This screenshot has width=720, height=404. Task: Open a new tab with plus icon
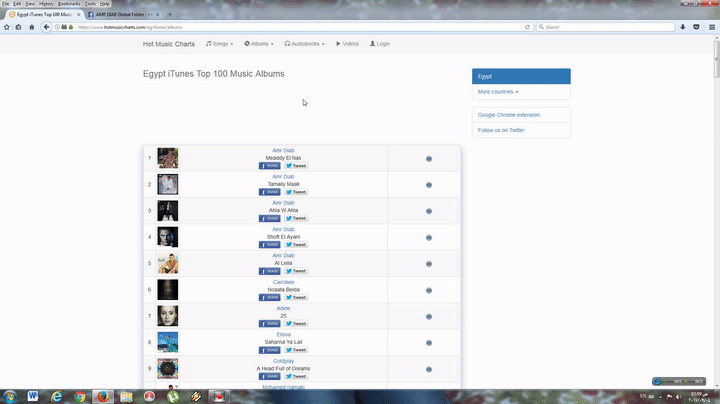point(169,14)
